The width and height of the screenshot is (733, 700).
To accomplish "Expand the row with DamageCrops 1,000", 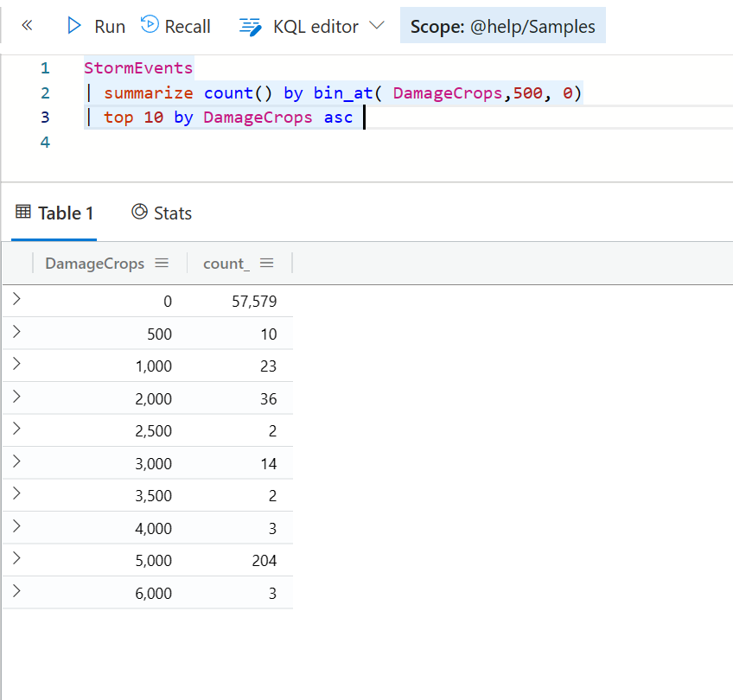I will click(x=16, y=364).
